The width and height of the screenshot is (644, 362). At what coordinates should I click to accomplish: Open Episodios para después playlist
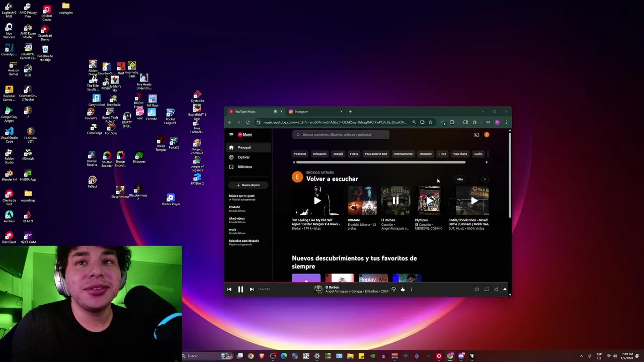(x=244, y=242)
